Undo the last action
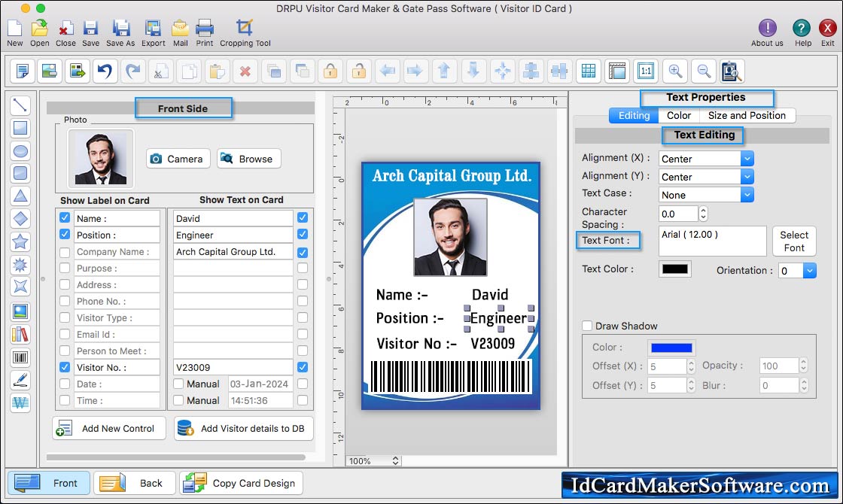Screen dimensions: 843x504 tap(105, 71)
